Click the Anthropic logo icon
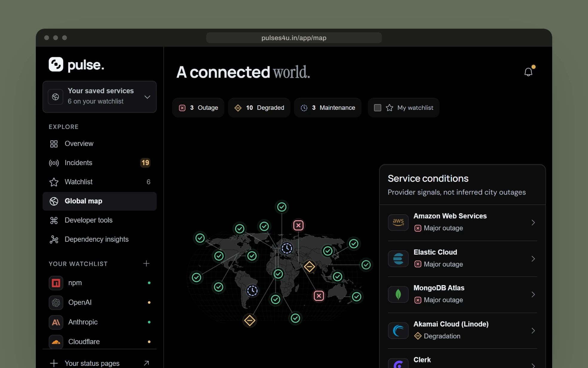The image size is (588, 368). [x=56, y=322]
